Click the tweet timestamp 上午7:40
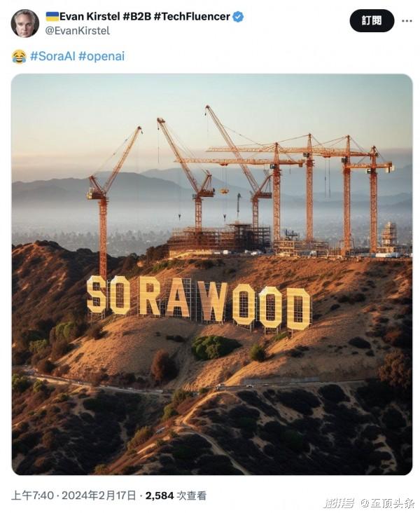The height and width of the screenshot is (513, 420). point(32,495)
